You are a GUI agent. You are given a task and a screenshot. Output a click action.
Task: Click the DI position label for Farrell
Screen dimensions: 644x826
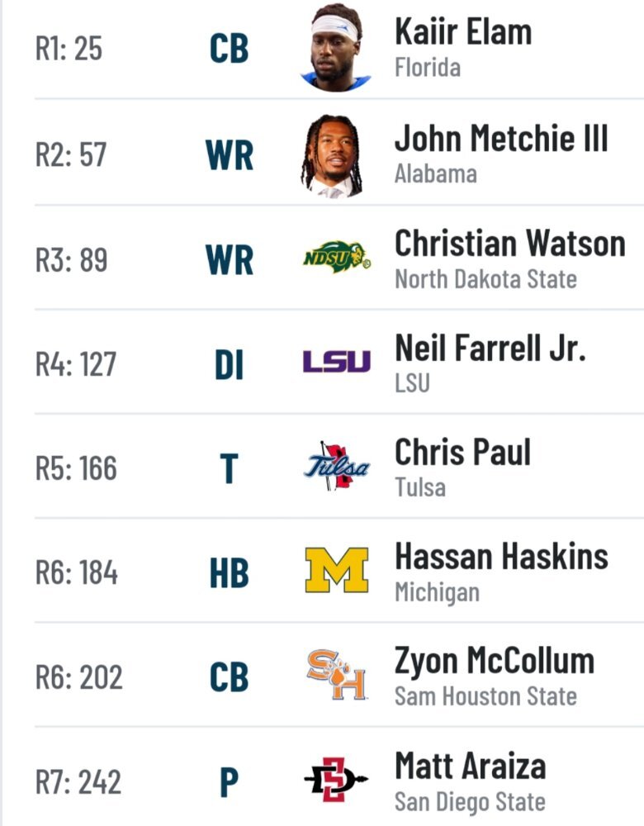pos(229,365)
